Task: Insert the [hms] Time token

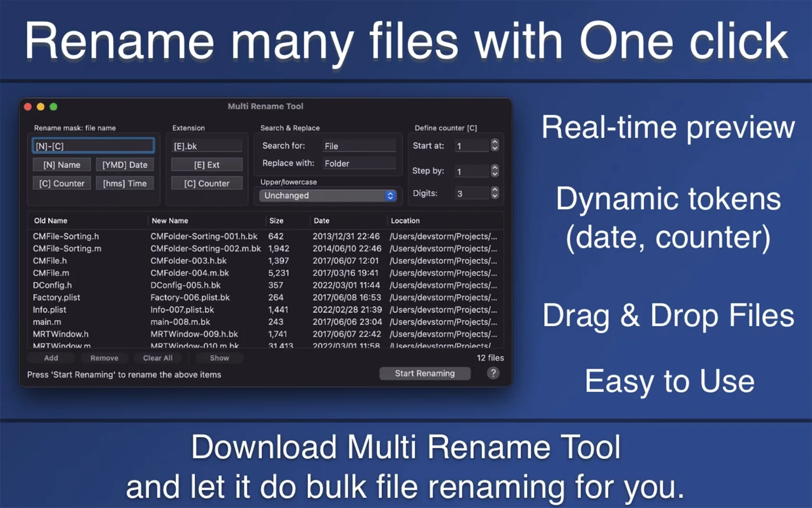Action: (x=125, y=184)
